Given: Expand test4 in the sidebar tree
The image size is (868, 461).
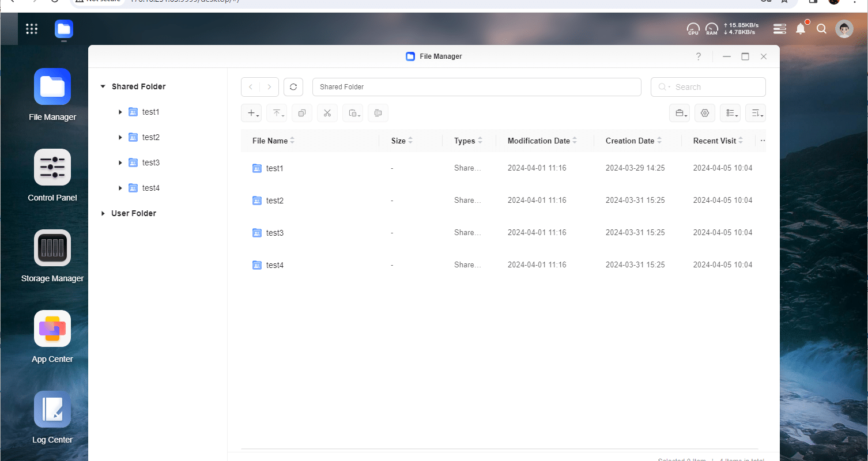Looking at the screenshot, I should 120,188.
